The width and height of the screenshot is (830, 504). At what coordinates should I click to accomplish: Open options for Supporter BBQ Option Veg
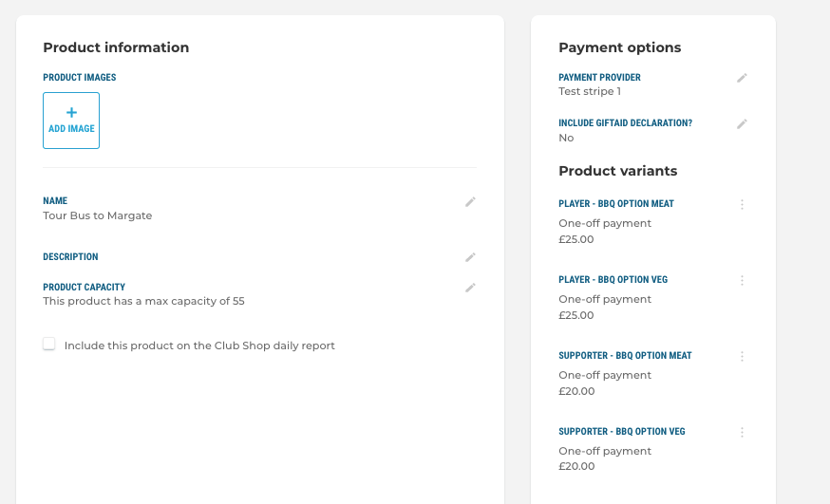(x=742, y=432)
